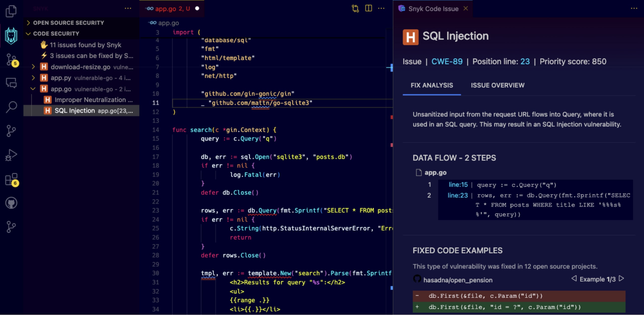Screen dimensions: 644x315
Task: Show previous fix example arrow
Action: coord(574,278)
